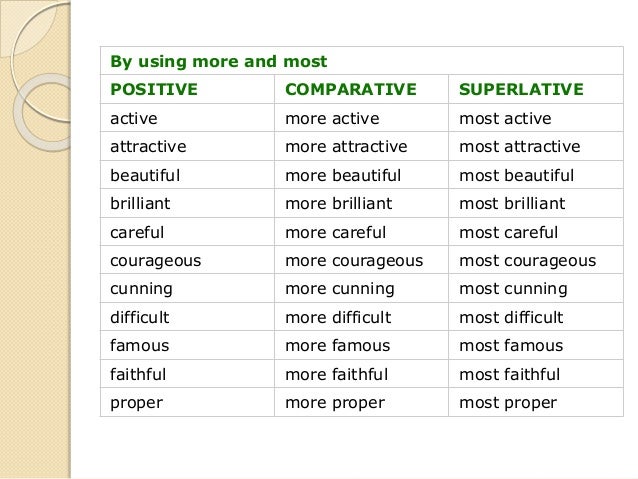Click the 'more courageous' cell

(354, 261)
